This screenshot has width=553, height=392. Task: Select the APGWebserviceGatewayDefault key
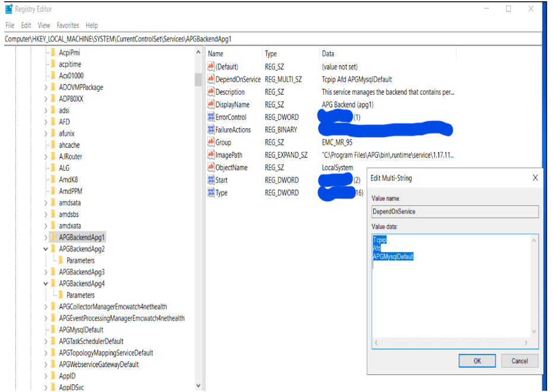[98, 364]
